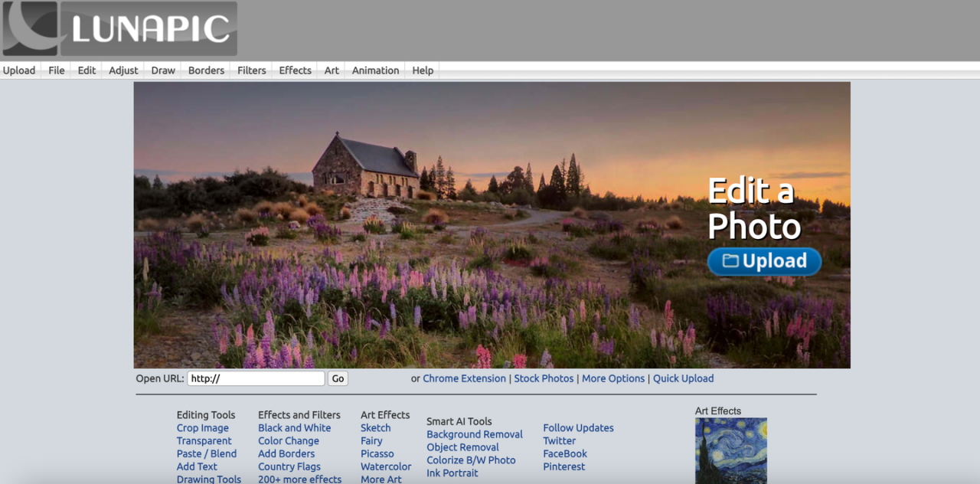Open the Country Flags link

point(289,467)
